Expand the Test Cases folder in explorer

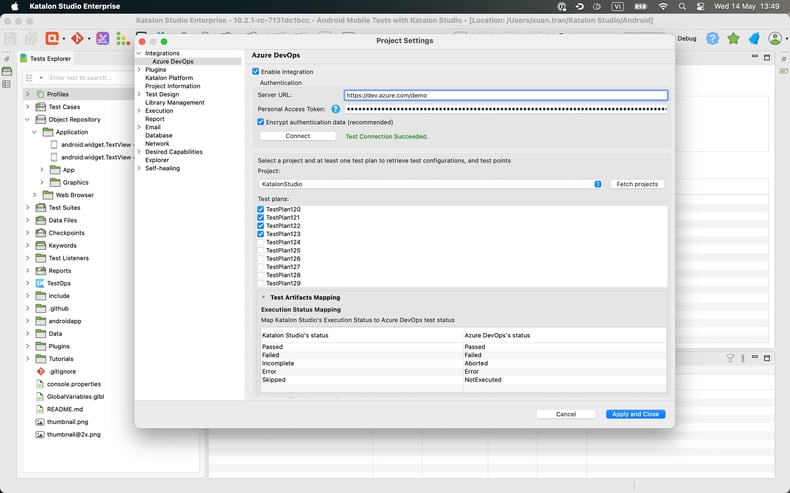pyautogui.click(x=28, y=107)
